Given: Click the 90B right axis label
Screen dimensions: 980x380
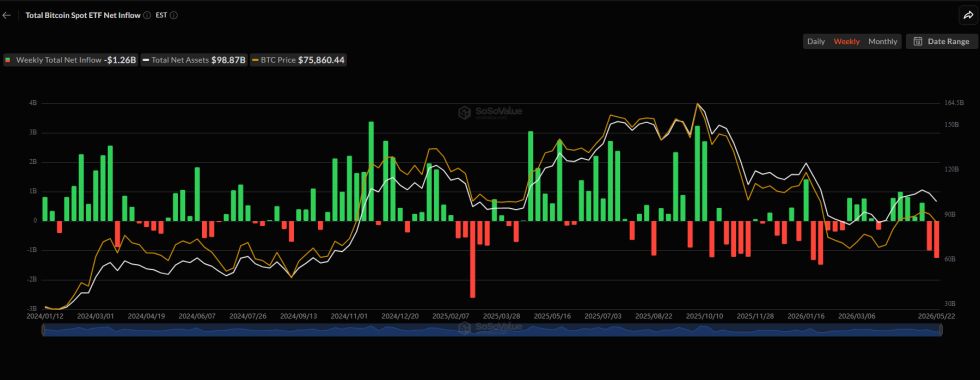Looking at the screenshot, I should 951,214.
